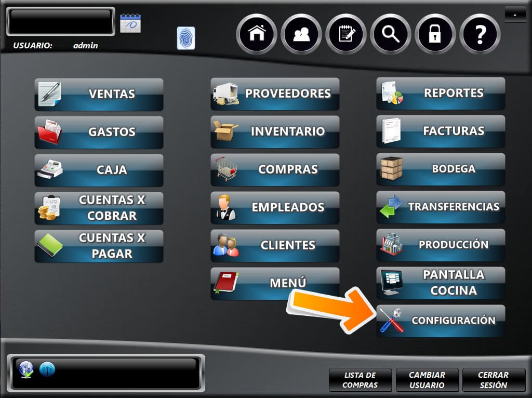Open PANTALLA COCINA screen

(x=441, y=283)
